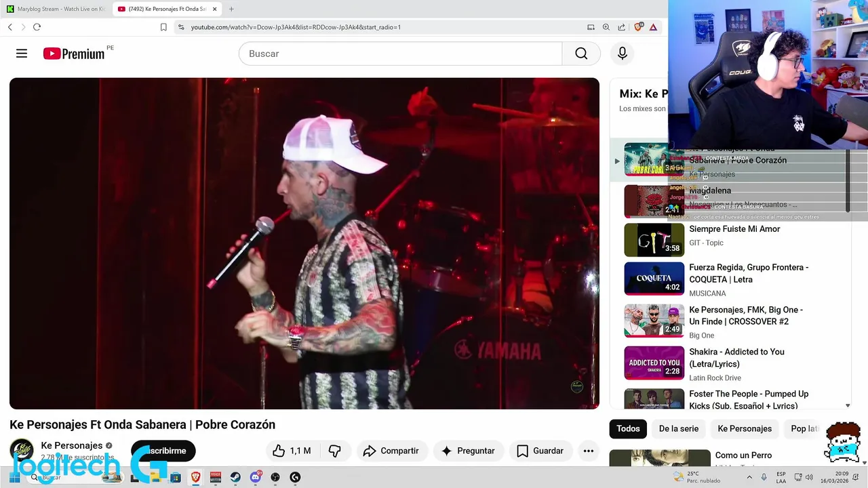Like the video with thumbs up
This screenshot has height=488, width=868.
click(x=292, y=451)
